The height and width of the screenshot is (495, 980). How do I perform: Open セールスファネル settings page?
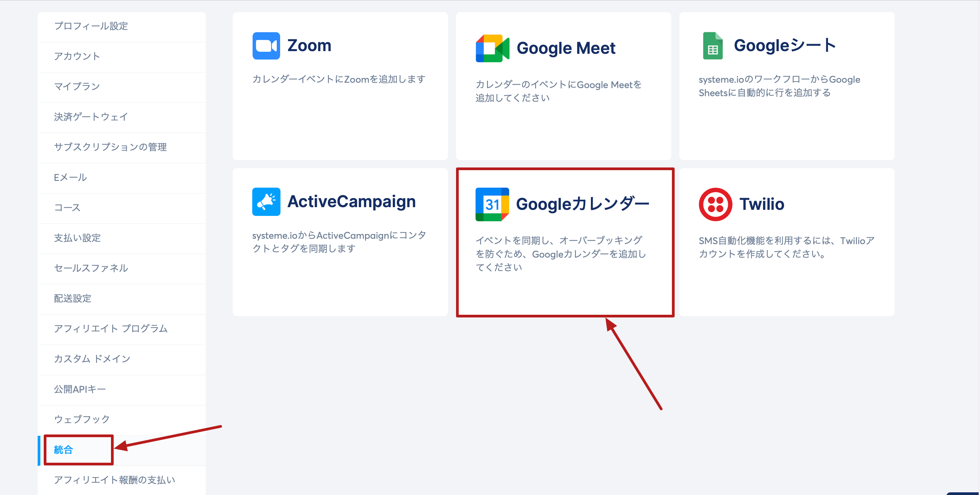pyautogui.click(x=91, y=268)
